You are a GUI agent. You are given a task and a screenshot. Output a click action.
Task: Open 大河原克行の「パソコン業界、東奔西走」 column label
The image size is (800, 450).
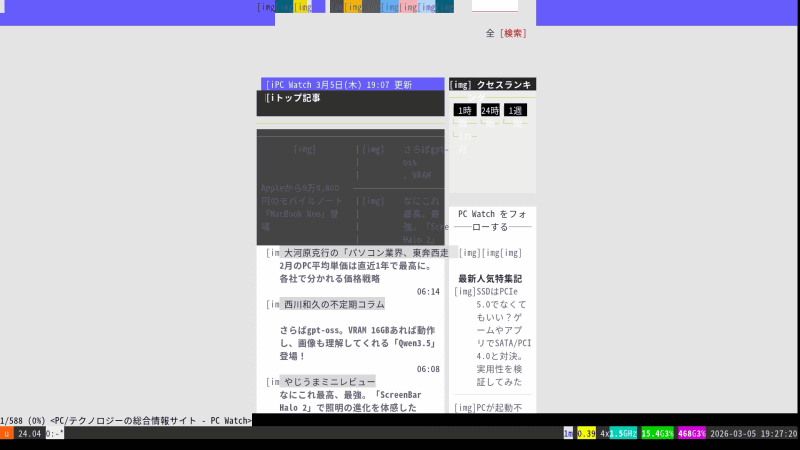[x=366, y=253]
